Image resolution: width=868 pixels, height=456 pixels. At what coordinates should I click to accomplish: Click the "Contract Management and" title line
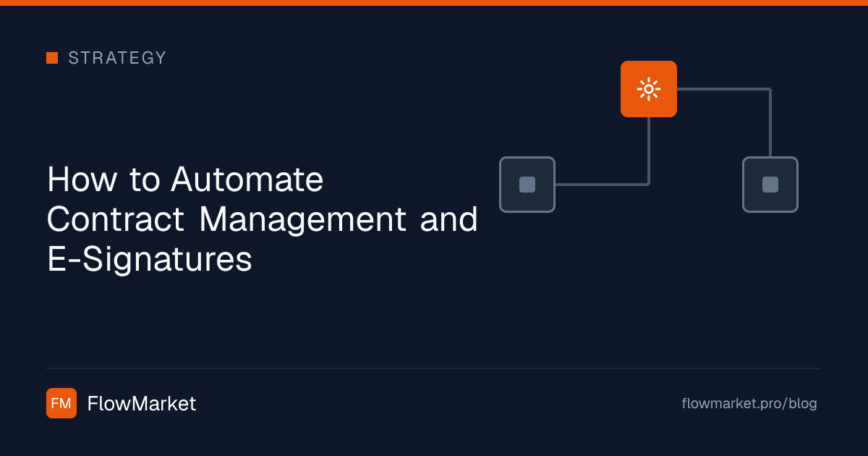(263, 219)
